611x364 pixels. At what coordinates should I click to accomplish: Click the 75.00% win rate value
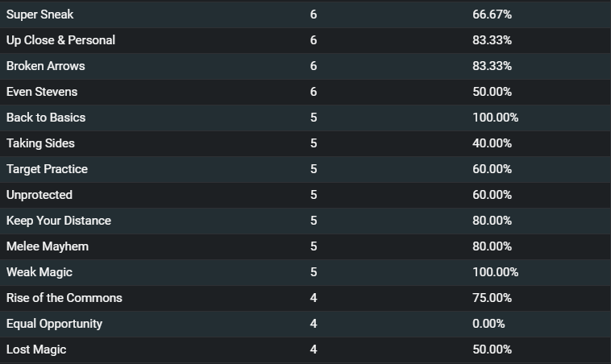click(493, 298)
